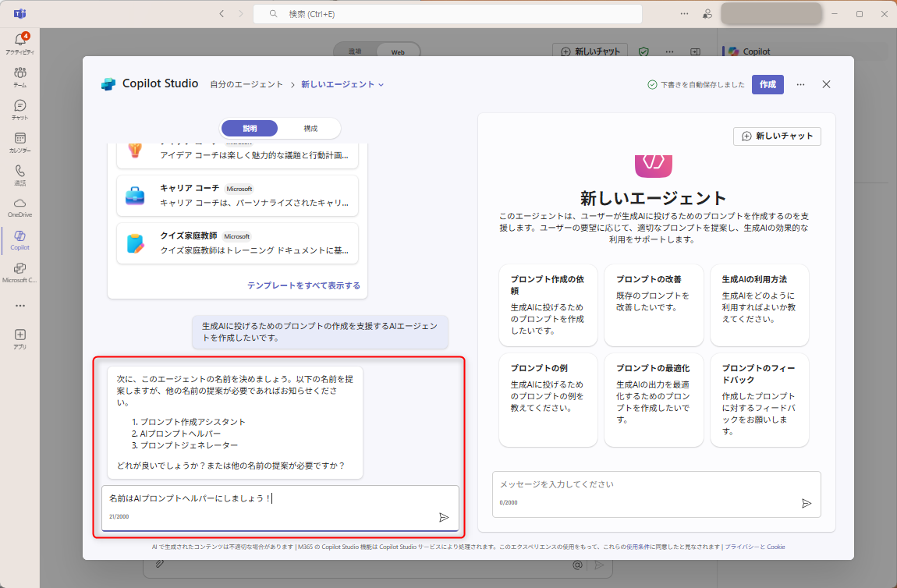Choose the プロンプト作成の依頼 suggestion card
Screen dimensions: 897x588
pos(548,305)
